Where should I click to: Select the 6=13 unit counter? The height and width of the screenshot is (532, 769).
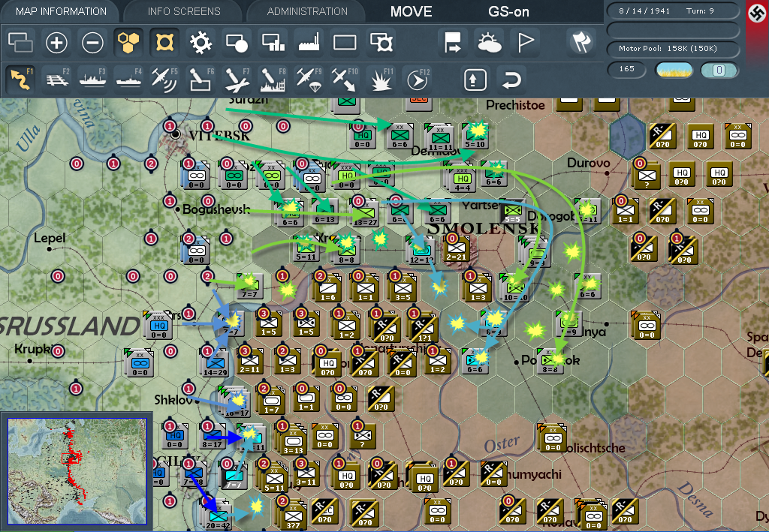pyautogui.click(x=324, y=211)
